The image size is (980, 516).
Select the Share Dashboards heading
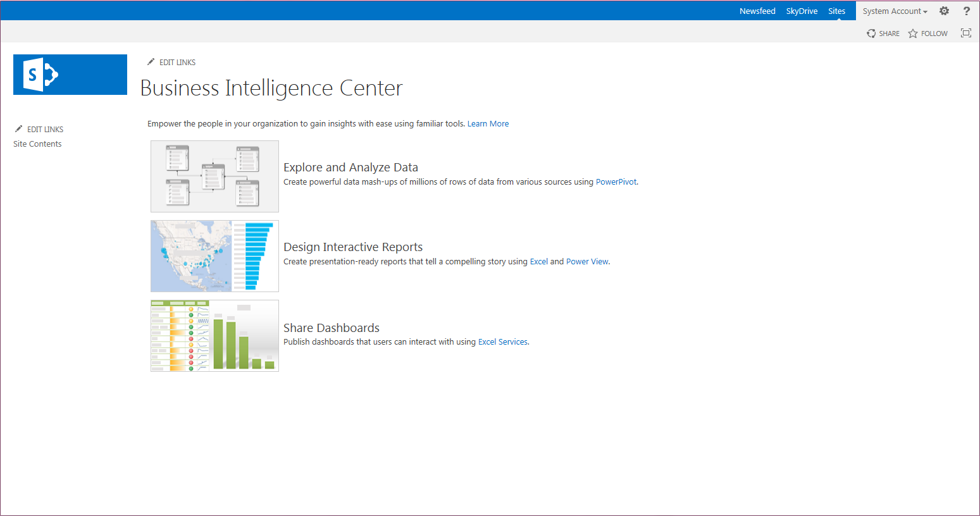332,328
